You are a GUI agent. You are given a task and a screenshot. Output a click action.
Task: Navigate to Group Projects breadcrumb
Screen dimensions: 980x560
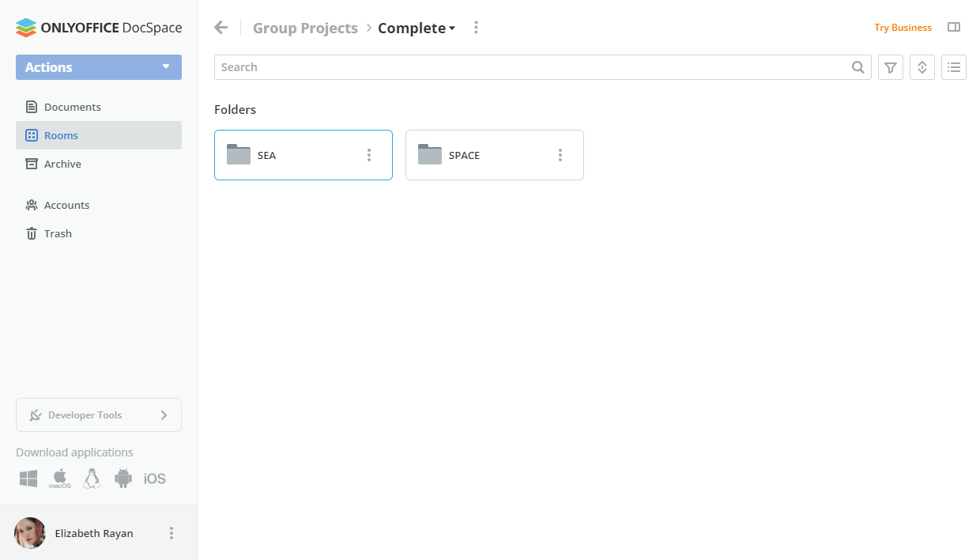[305, 28]
